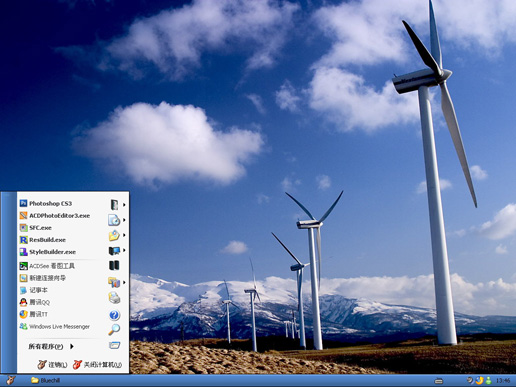This screenshot has width=516, height=387.
Task: Switch to the Bluechill folder taskbar button
Action: (45, 380)
